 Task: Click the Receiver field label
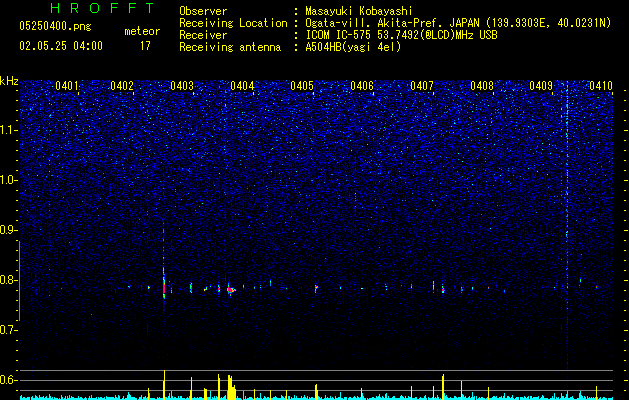point(203,35)
